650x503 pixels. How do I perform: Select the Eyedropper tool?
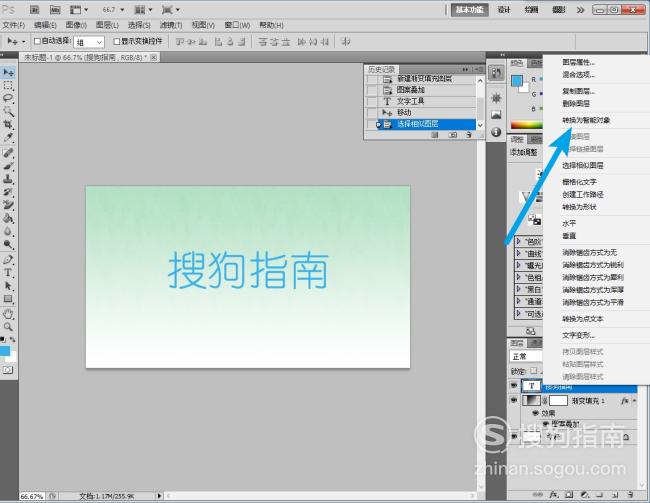tap(8, 137)
